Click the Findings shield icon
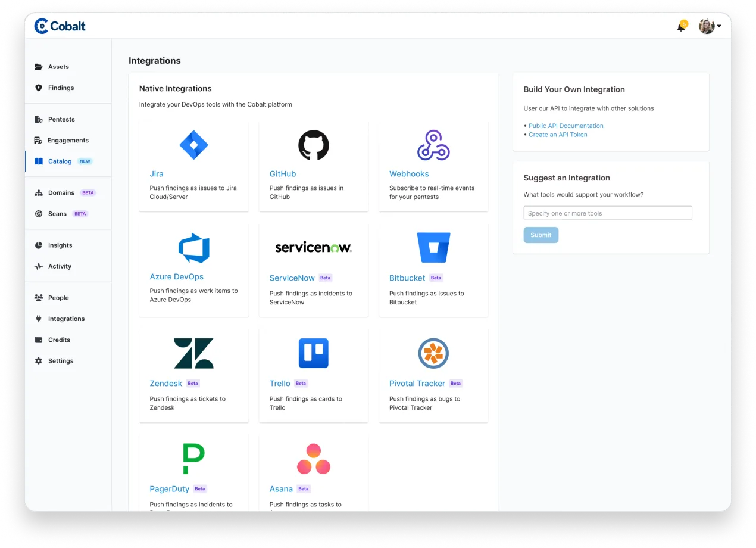 pos(39,88)
